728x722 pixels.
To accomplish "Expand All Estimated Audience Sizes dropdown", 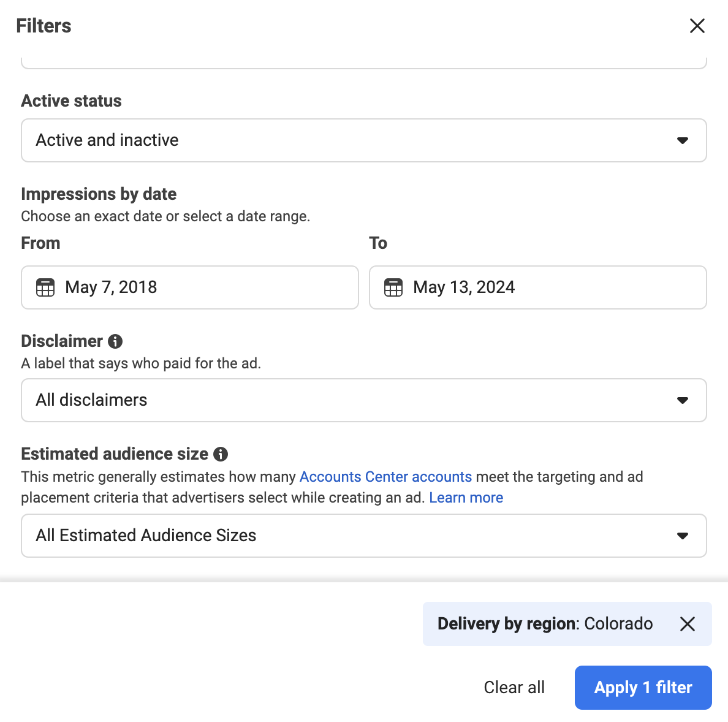I will coord(363,536).
